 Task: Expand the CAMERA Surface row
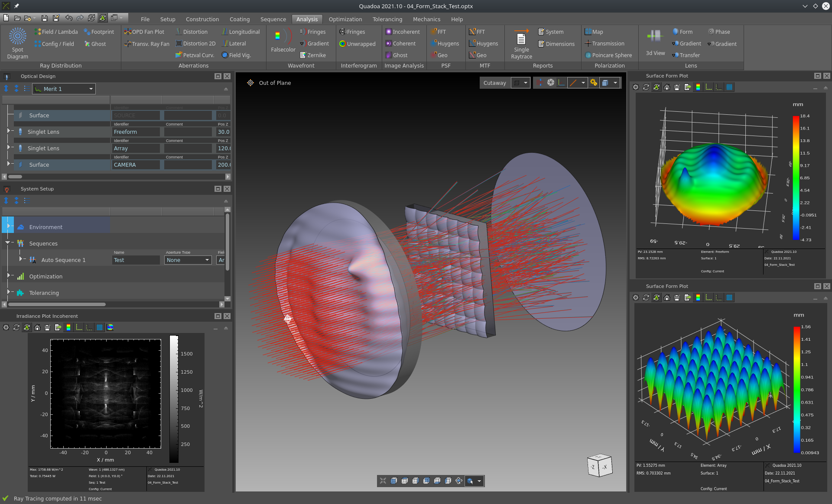click(8, 164)
